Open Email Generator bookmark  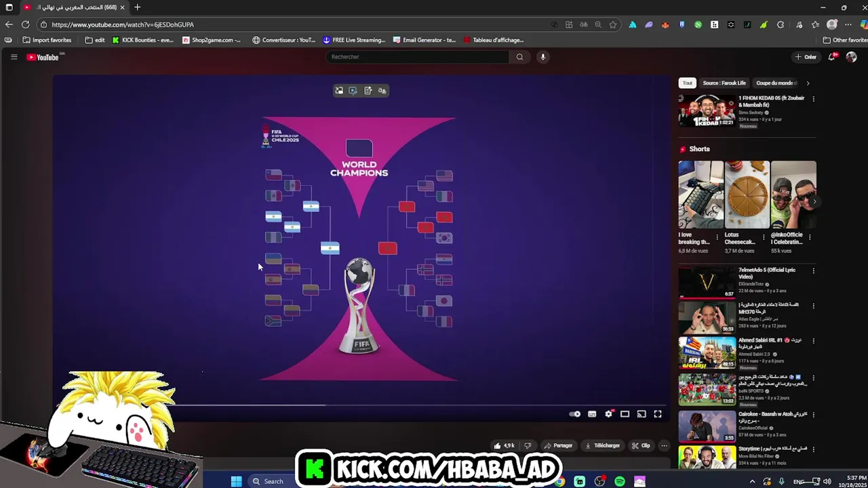[424, 40]
